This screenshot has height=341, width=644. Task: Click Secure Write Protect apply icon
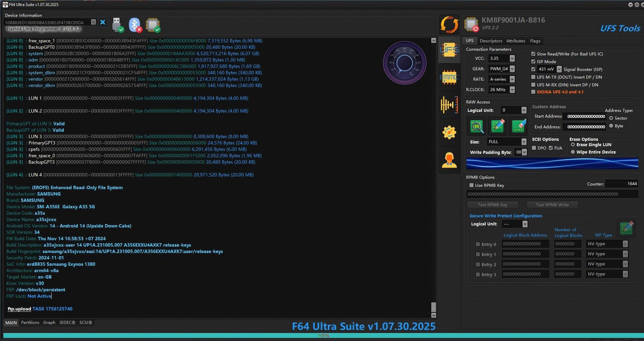tap(626, 228)
